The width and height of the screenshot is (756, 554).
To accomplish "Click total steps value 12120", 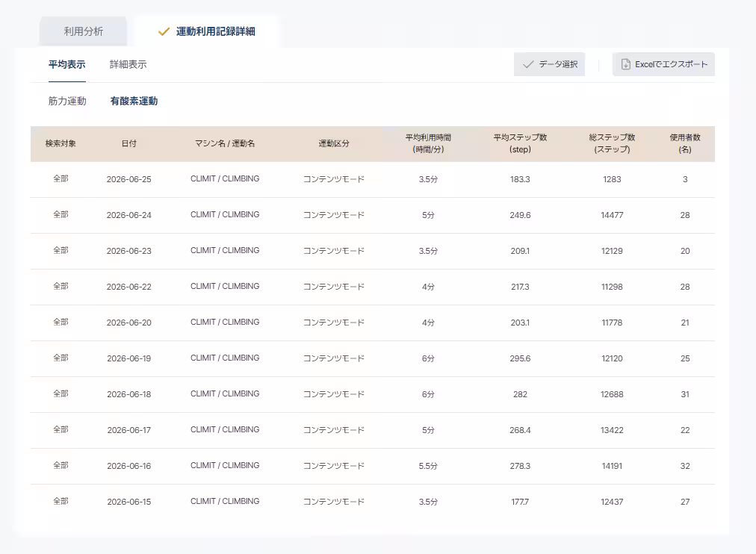I will point(612,358).
